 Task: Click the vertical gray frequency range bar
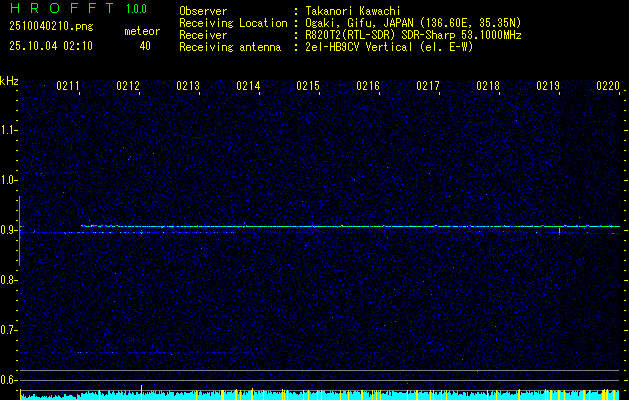point(20,231)
